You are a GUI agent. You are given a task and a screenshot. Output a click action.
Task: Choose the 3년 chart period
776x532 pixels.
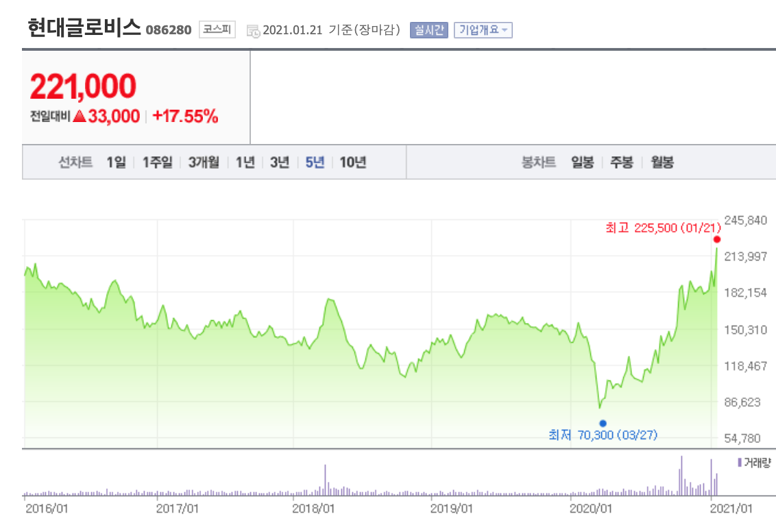coord(280,162)
